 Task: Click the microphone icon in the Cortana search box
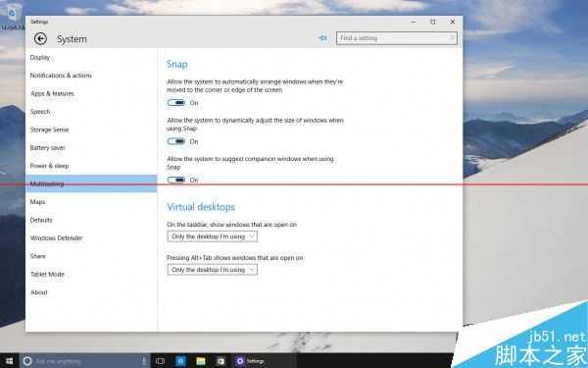click(x=144, y=361)
